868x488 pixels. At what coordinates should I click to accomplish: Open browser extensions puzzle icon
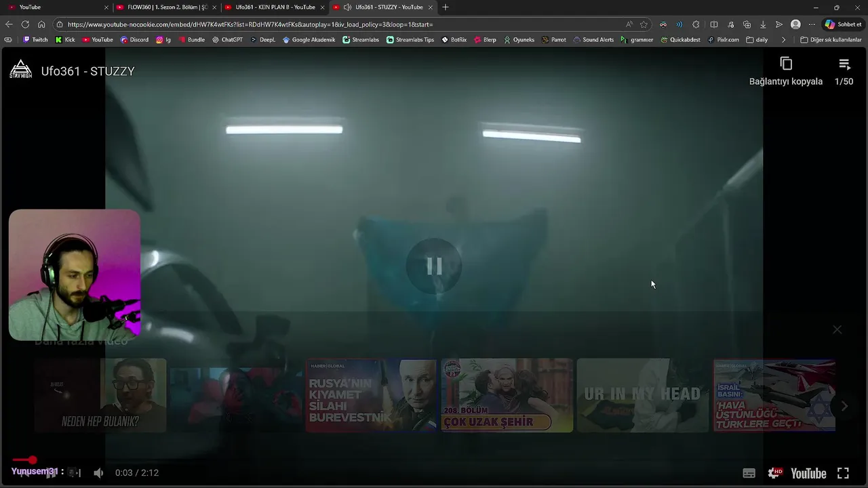coord(696,24)
